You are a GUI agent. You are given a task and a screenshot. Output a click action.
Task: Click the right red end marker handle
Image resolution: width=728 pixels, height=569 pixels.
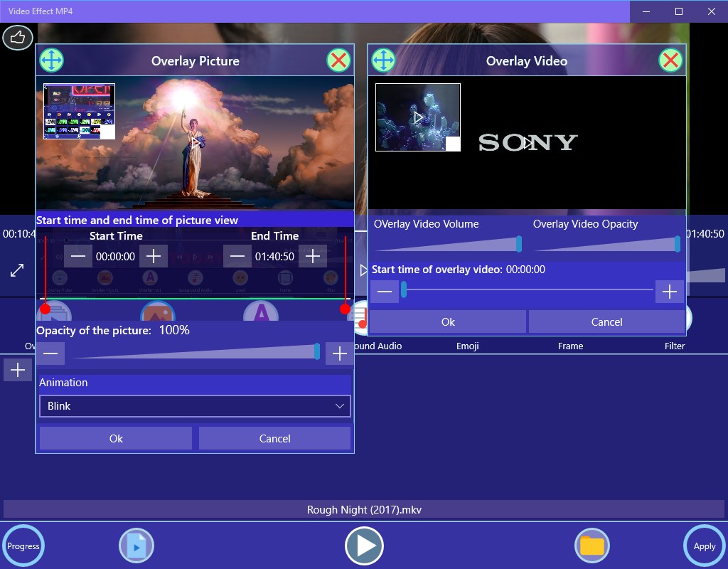pos(345,309)
